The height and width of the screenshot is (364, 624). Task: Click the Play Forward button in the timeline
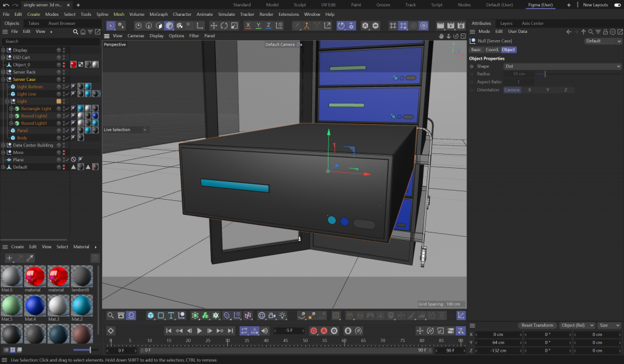[199, 331]
